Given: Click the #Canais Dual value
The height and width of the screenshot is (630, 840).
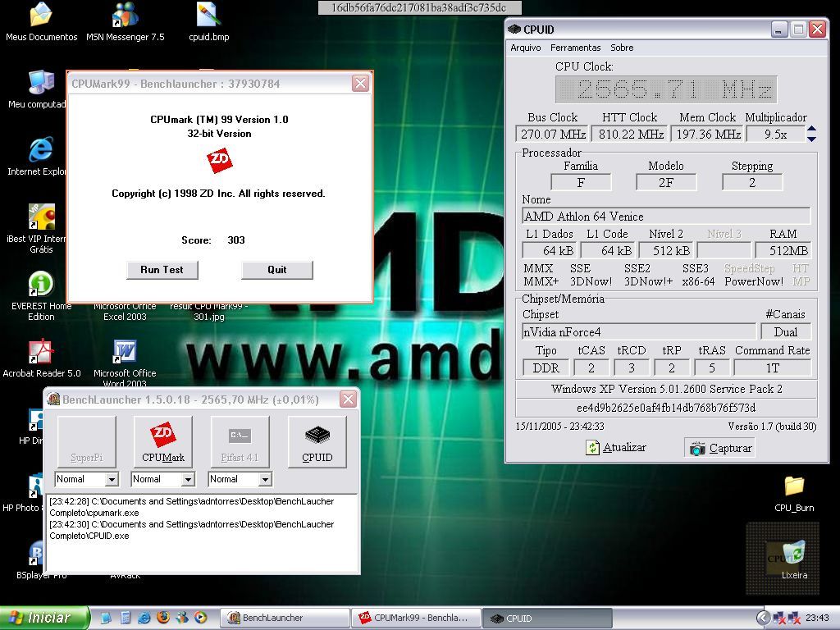Looking at the screenshot, I should [x=785, y=332].
